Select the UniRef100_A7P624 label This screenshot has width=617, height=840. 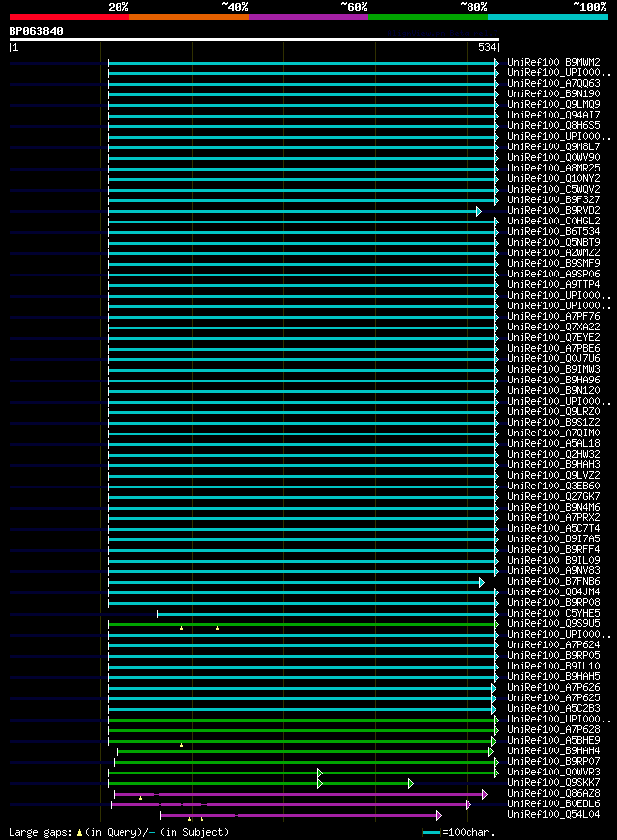[553, 645]
